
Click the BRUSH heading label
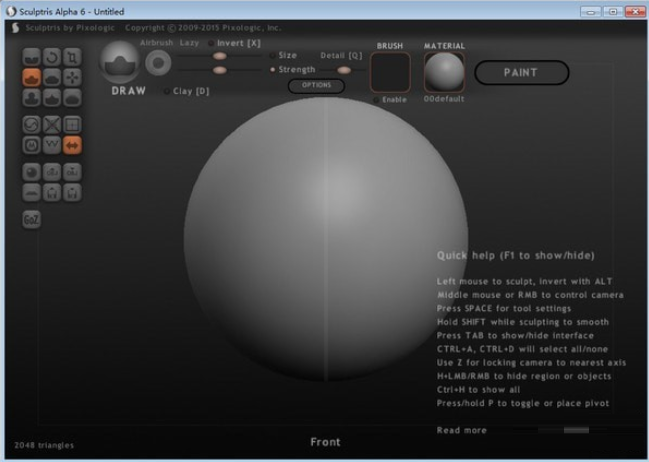click(x=390, y=46)
